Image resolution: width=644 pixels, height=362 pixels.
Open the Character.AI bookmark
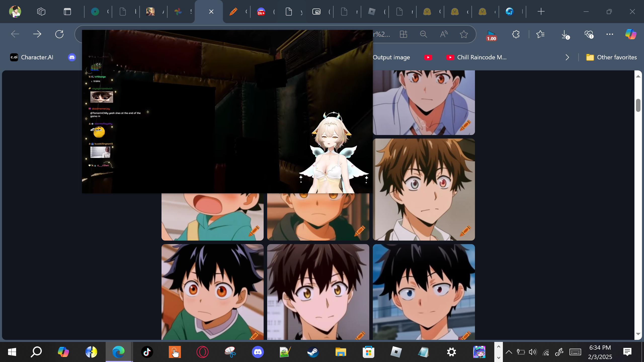32,57
